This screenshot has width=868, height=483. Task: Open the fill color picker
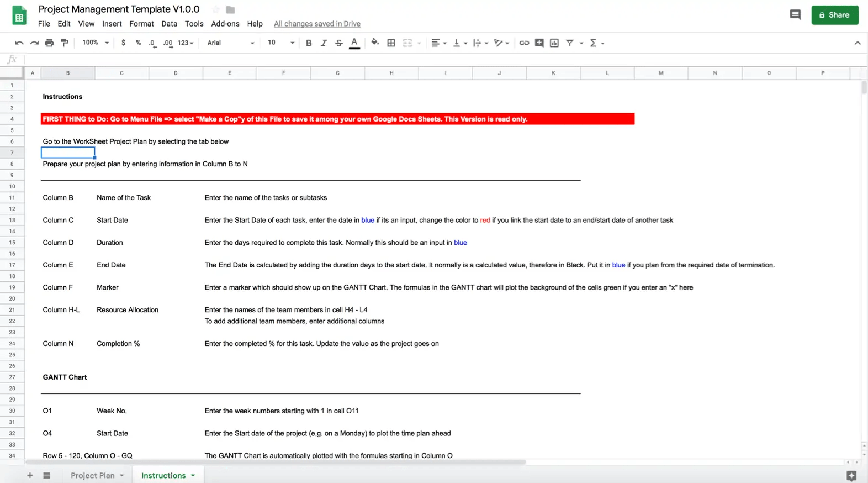coord(375,43)
